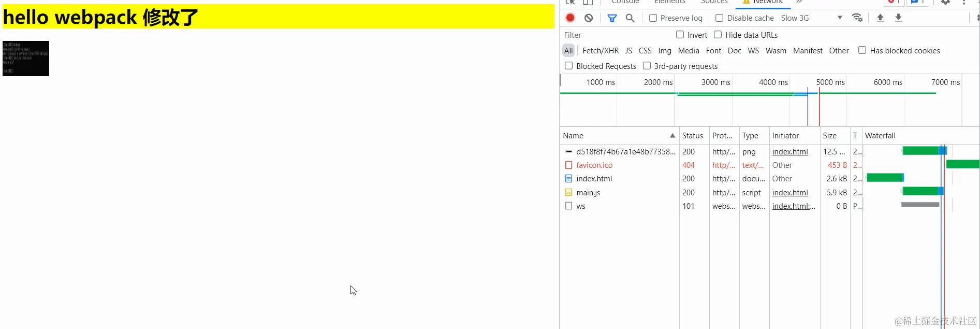Activate the inspect element picker icon
Viewport: 980px width, 329px height.
point(571,2)
